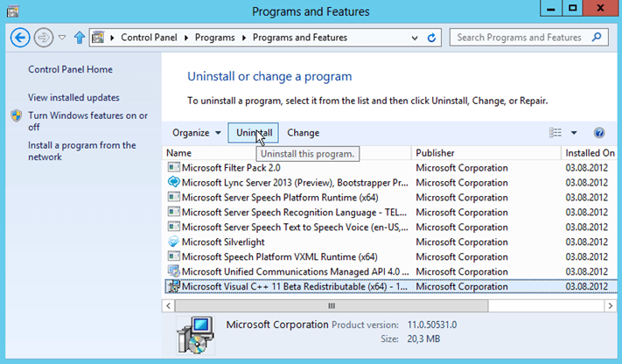Expand the address bar history dropdown
622x364 pixels.
click(415, 38)
